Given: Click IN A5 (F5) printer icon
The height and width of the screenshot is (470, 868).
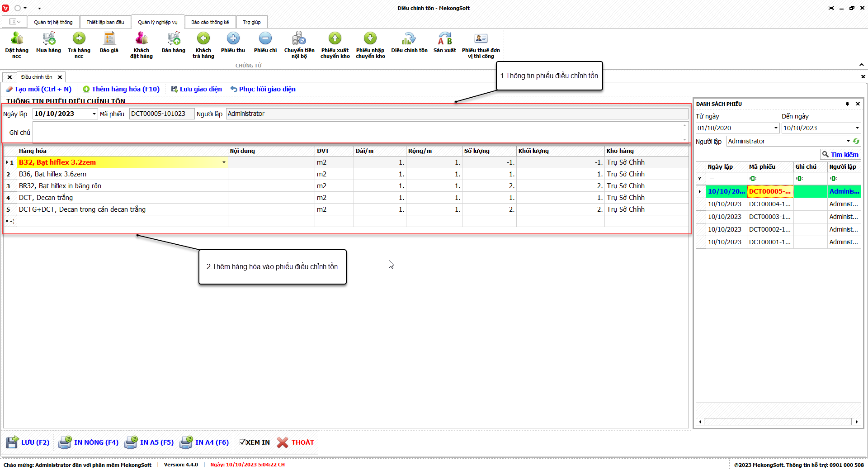Looking at the screenshot, I should pos(131,442).
